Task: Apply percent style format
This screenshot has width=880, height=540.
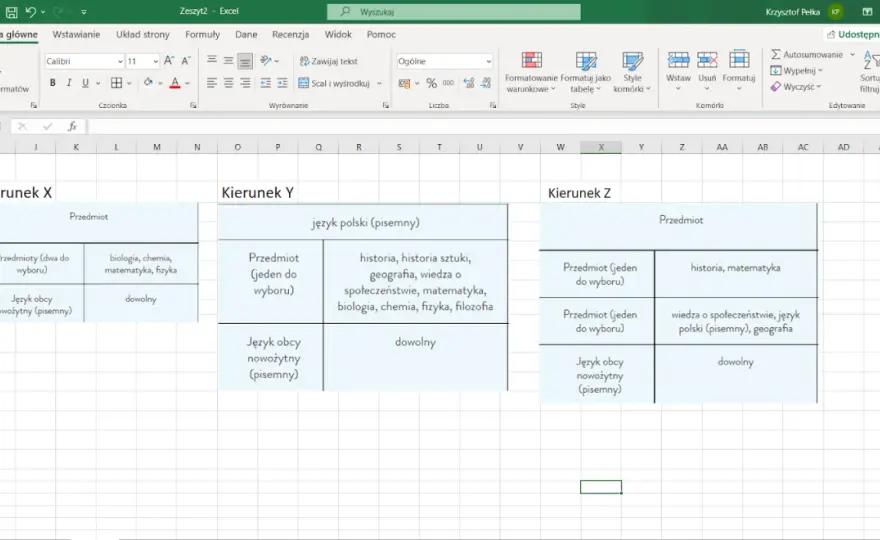Action: tap(431, 84)
